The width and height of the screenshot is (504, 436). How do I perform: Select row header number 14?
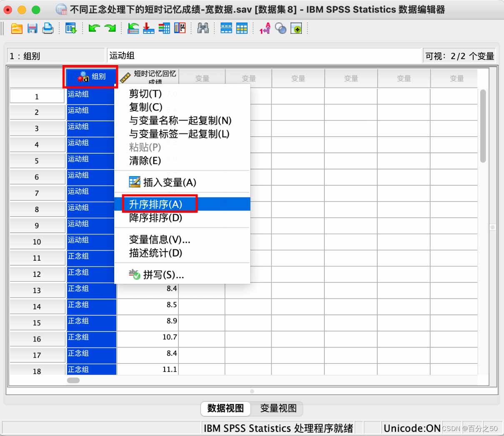(37, 306)
